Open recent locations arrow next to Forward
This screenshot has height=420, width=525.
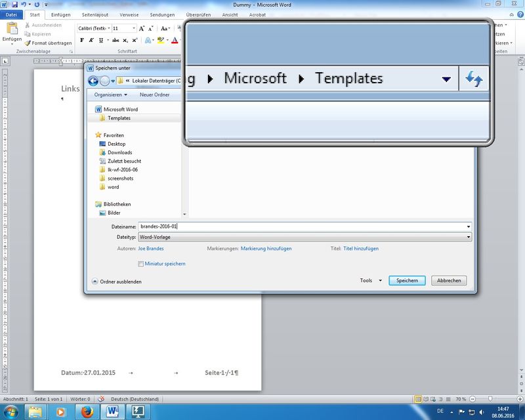[113, 81]
